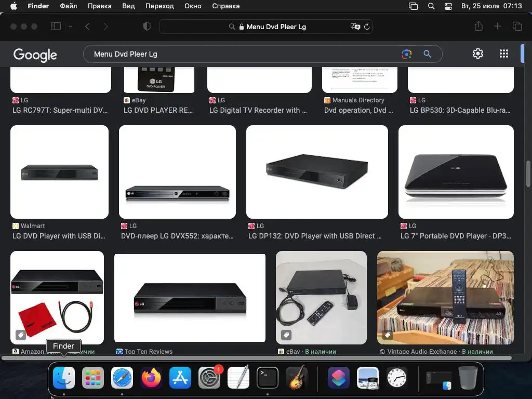The height and width of the screenshot is (399, 532).
Task: Open eBay player with remote thumbnail
Action: coord(321,298)
